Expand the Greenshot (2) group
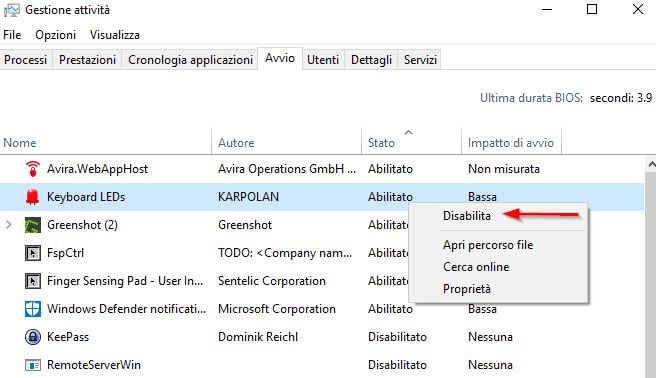Image resolution: width=656 pixels, height=378 pixels. pos(8,225)
